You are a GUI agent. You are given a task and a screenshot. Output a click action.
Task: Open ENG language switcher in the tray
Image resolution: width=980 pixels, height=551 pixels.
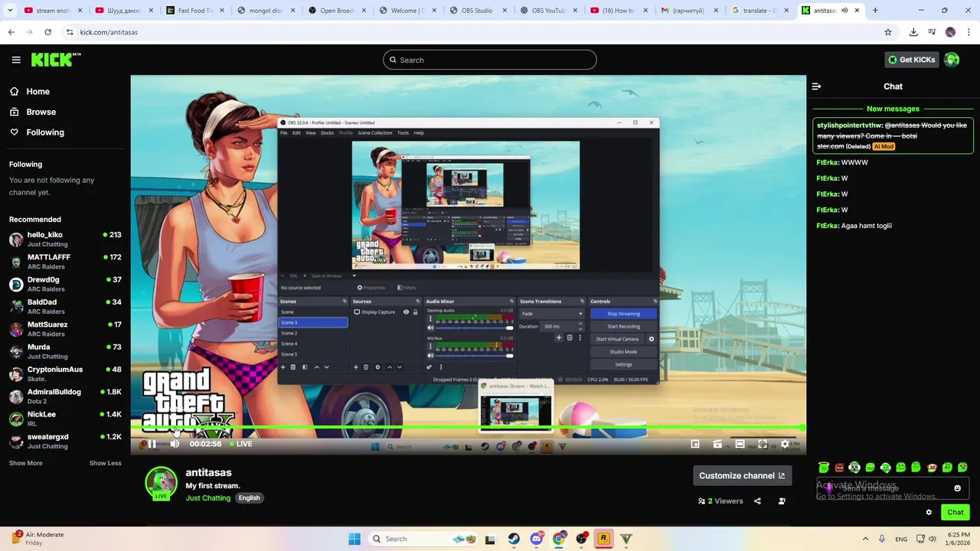click(x=901, y=539)
